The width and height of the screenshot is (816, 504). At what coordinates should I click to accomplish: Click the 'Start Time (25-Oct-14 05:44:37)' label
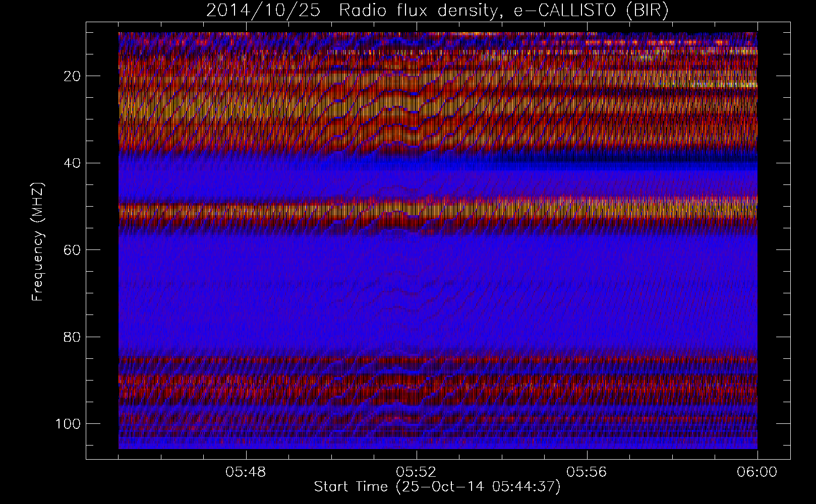(x=437, y=487)
